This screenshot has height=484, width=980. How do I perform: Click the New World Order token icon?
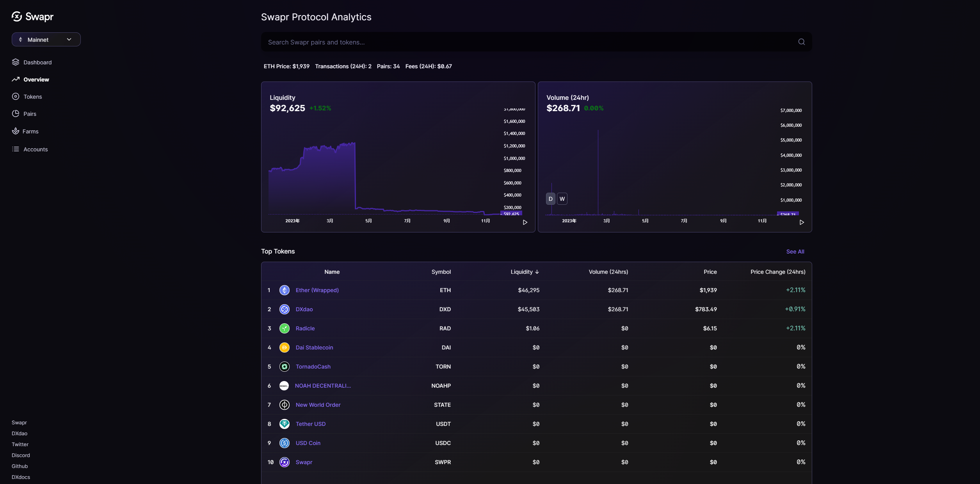tap(285, 405)
